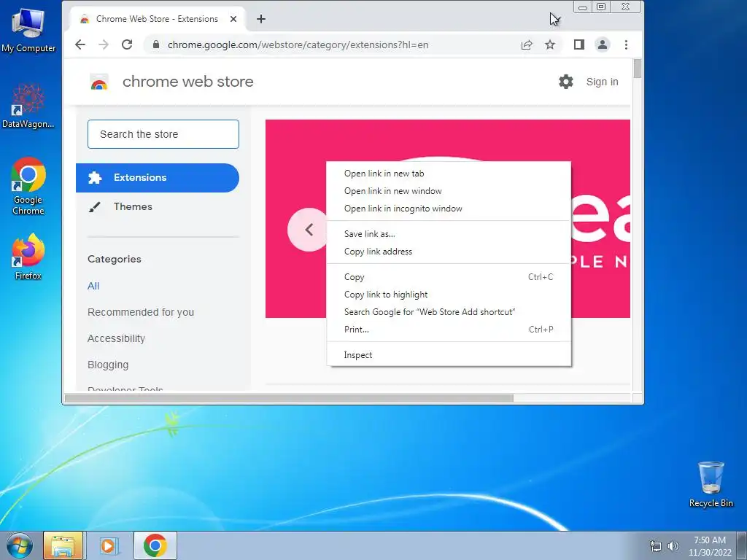Click the browser forward arrow

[x=104, y=44]
